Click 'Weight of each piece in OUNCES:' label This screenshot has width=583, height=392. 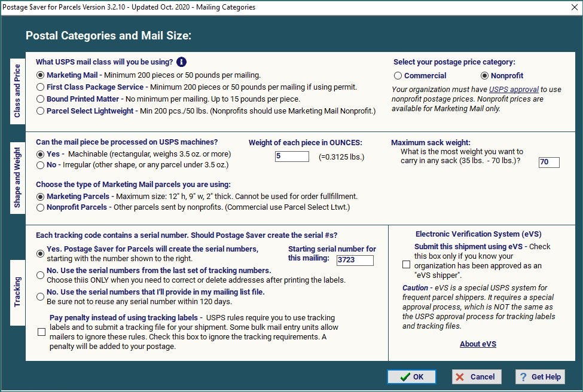306,143
